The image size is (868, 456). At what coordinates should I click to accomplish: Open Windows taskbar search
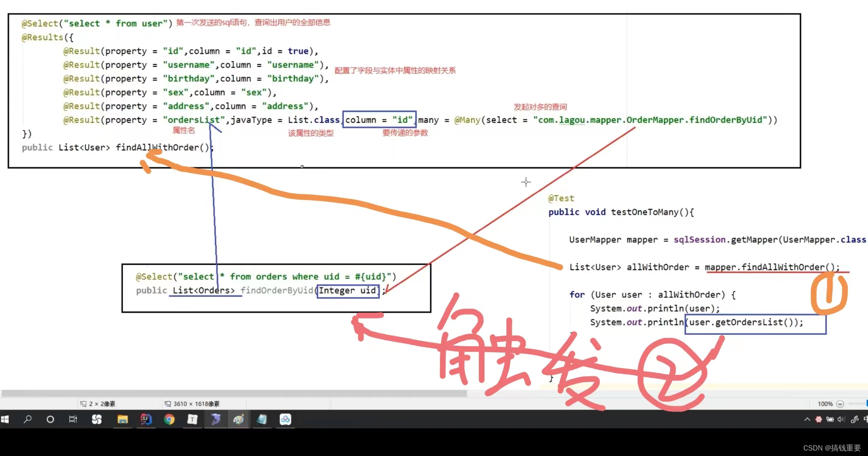coord(28,419)
